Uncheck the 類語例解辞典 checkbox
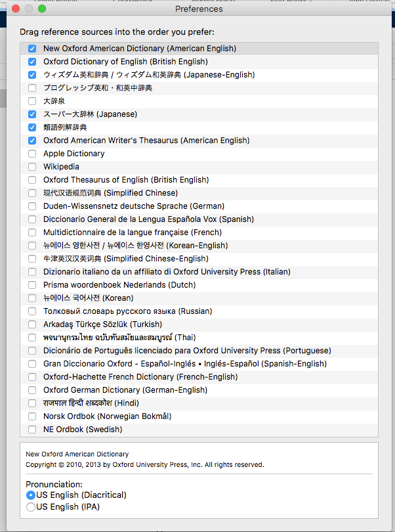Image resolution: width=395 pixels, height=532 pixels. point(32,127)
